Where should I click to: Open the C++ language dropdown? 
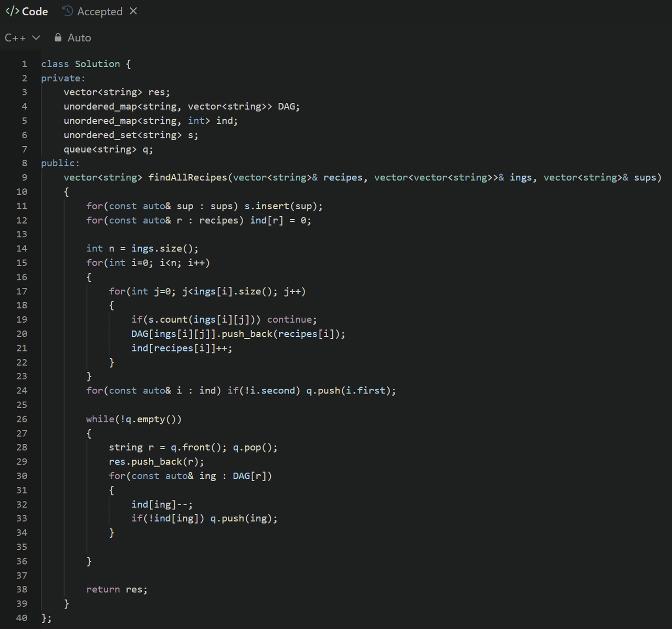point(22,38)
